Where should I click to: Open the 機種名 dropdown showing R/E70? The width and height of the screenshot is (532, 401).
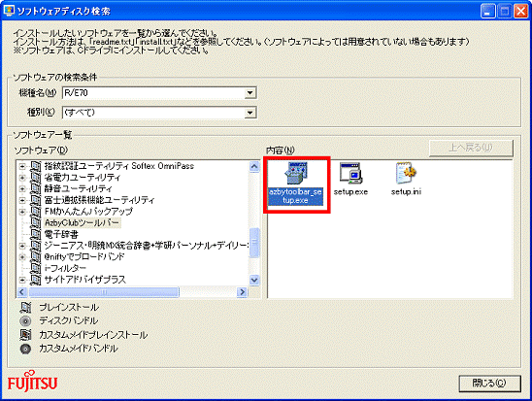click(x=250, y=92)
